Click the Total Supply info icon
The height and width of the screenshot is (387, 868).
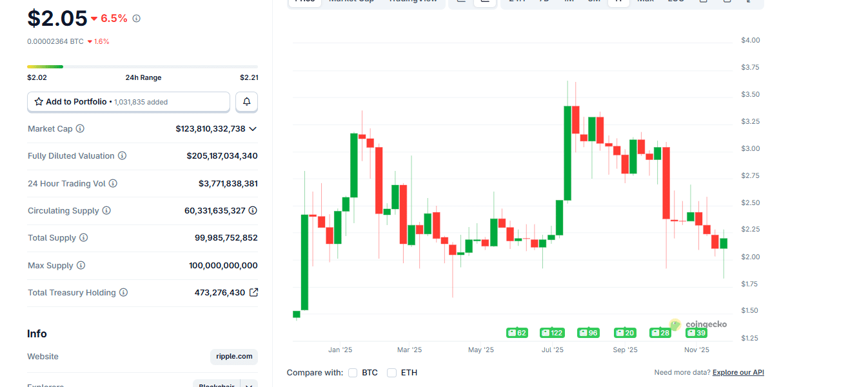click(83, 238)
